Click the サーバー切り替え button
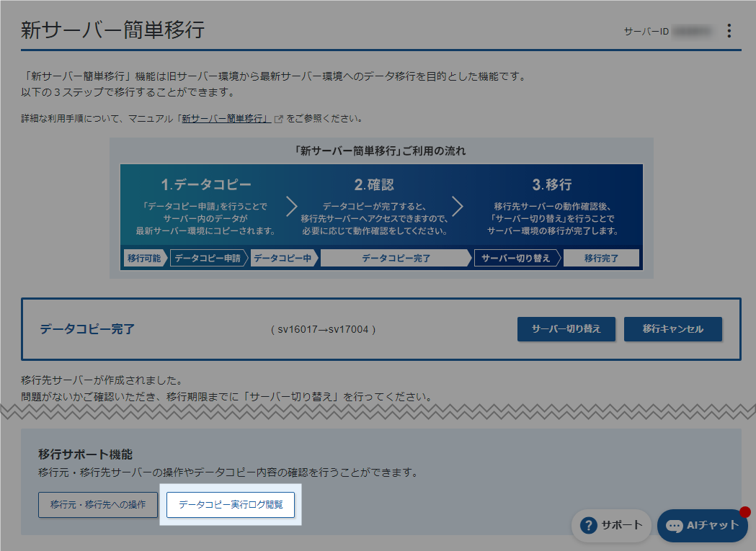 pyautogui.click(x=566, y=329)
